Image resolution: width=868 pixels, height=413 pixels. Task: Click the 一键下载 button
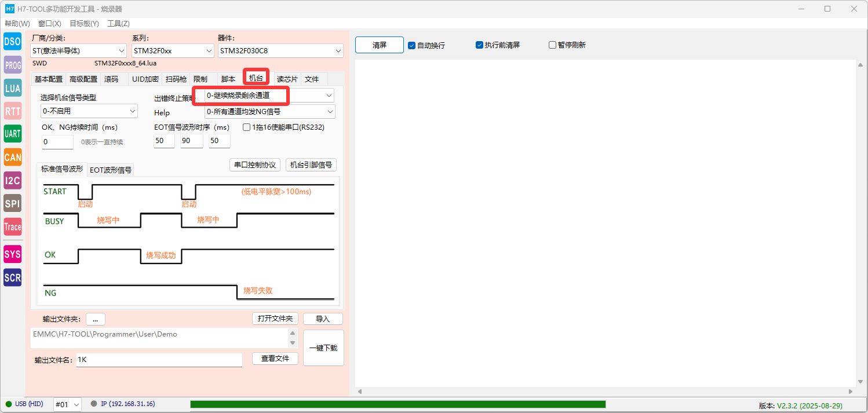point(323,348)
